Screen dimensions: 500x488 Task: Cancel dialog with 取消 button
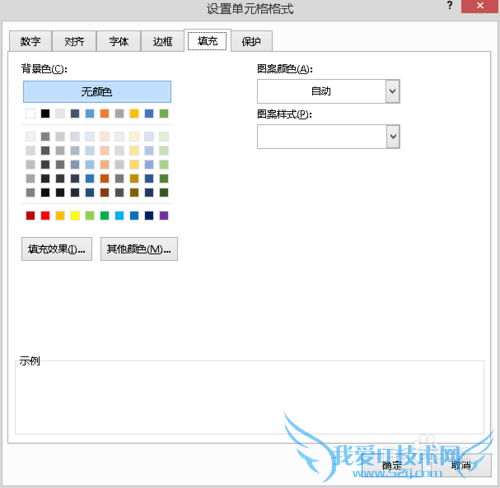click(461, 465)
